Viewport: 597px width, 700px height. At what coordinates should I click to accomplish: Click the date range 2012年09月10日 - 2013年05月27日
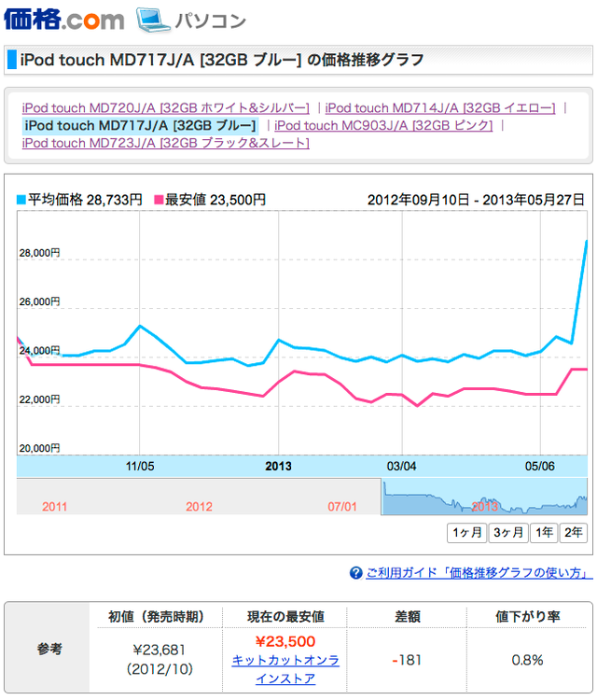point(476,200)
